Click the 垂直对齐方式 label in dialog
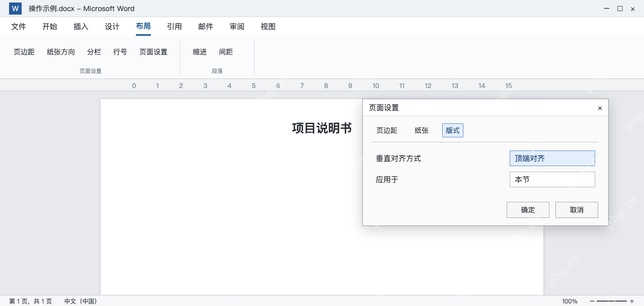 coord(398,159)
